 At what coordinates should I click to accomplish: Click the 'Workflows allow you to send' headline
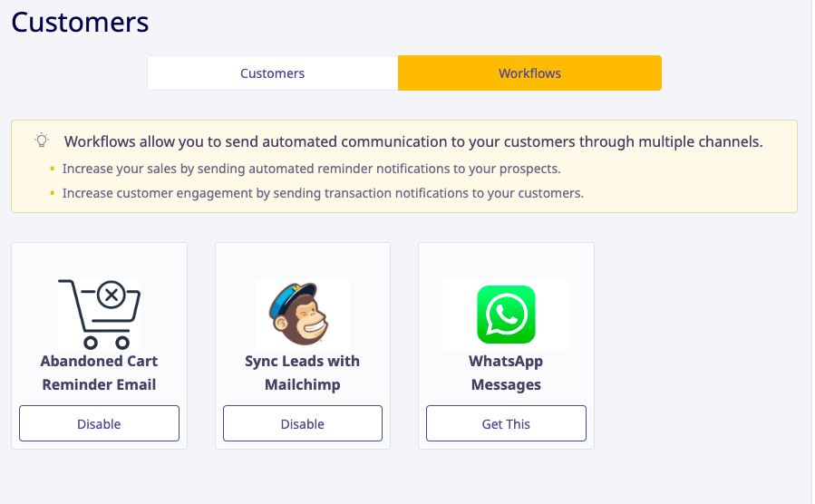point(412,141)
